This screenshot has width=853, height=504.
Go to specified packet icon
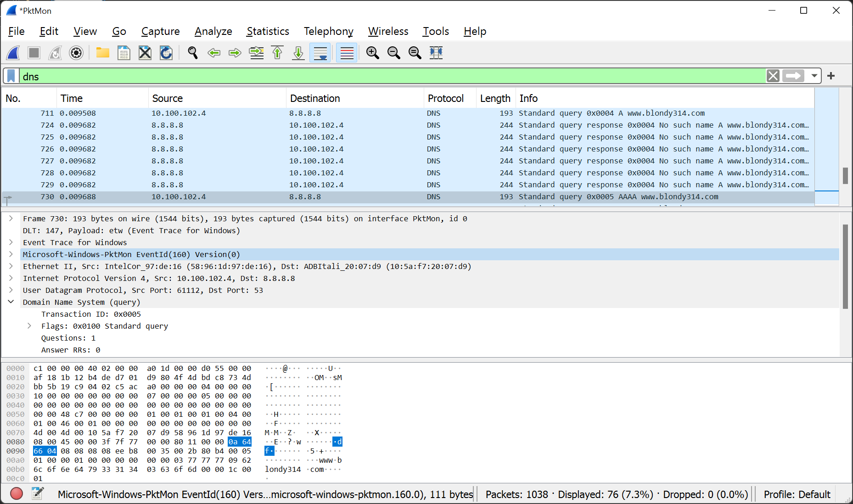point(256,53)
